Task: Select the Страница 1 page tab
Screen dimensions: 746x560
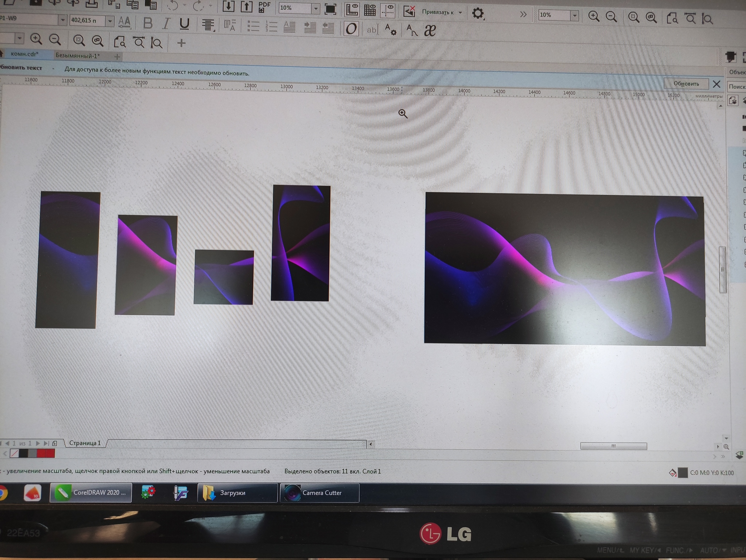Action: pos(85,443)
